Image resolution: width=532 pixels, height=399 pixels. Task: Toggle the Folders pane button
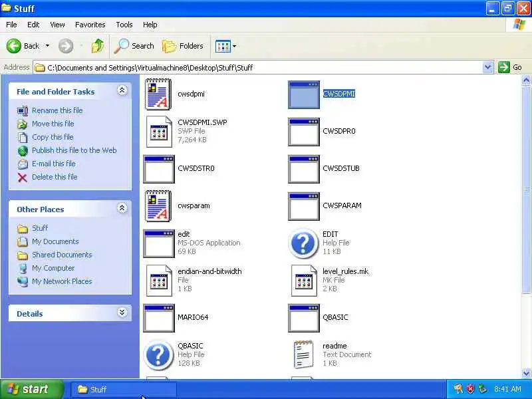tap(182, 46)
